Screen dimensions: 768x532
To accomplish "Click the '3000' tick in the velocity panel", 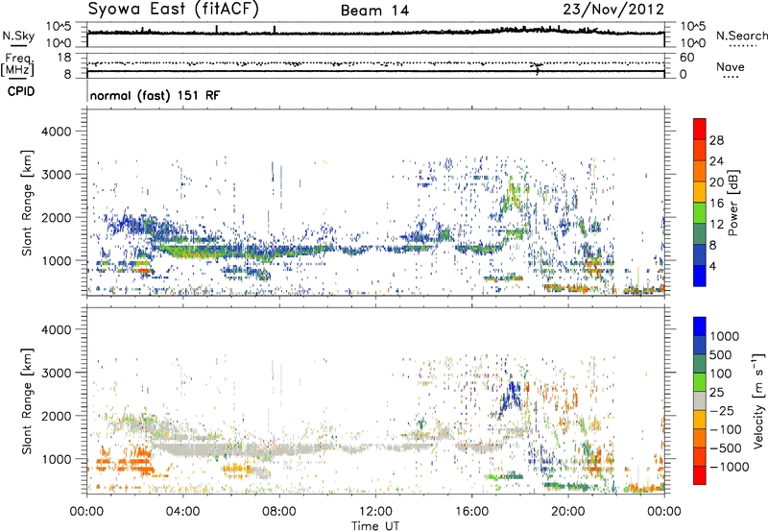I will [x=56, y=373].
